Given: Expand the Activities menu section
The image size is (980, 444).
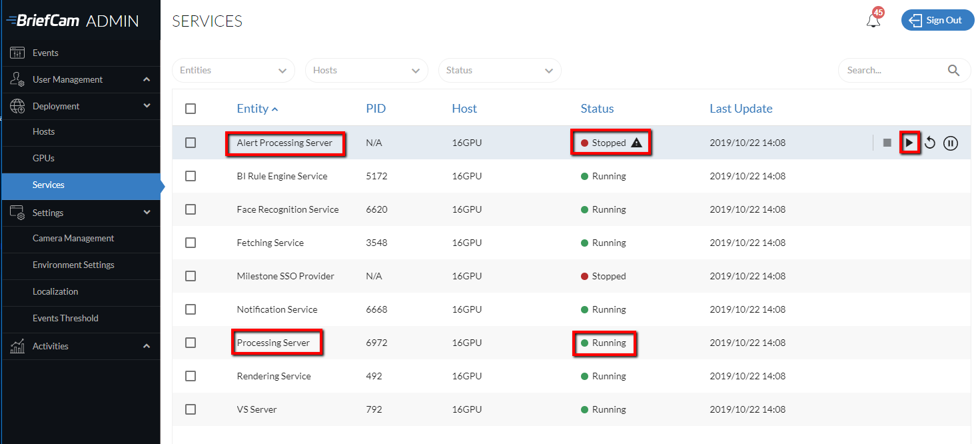Looking at the screenshot, I should pyautogui.click(x=80, y=346).
